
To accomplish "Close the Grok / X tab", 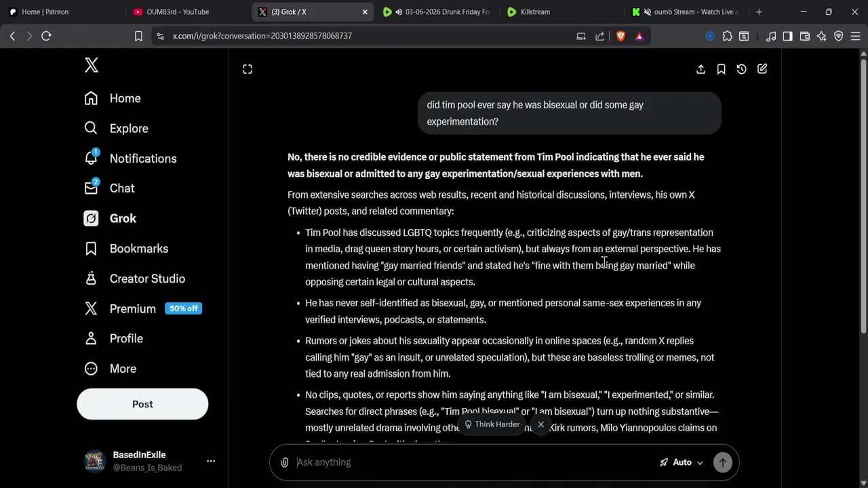I will click(365, 12).
